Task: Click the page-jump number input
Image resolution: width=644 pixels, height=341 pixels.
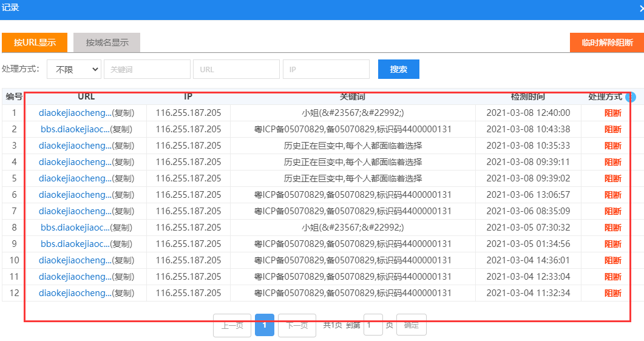Action: coord(373,325)
